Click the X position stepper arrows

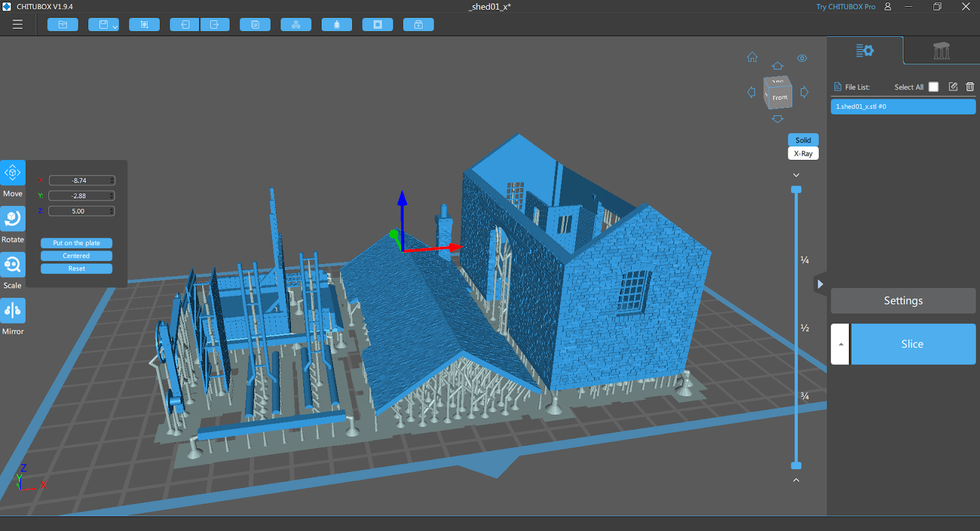click(112, 180)
